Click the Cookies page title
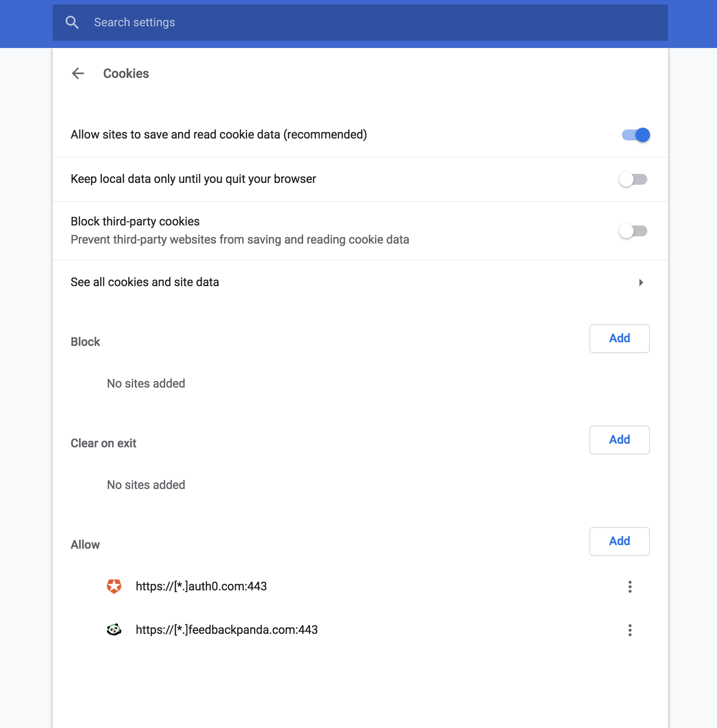The width and height of the screenshot is (717, 728). point(126,73)
